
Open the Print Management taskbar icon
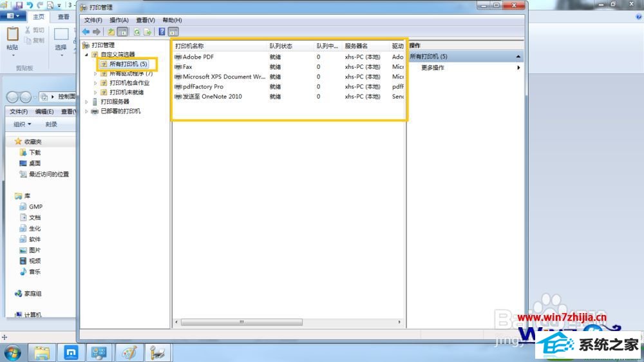click(158, 353)
